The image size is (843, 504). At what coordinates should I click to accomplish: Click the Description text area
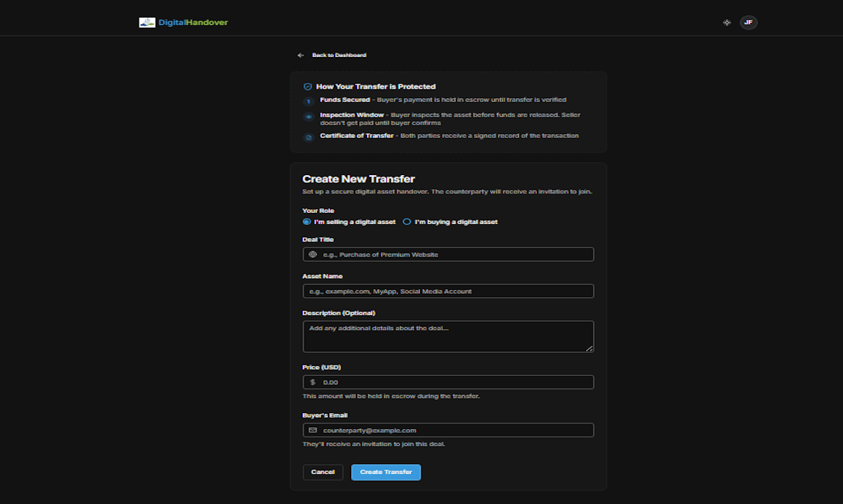point(448,335)
